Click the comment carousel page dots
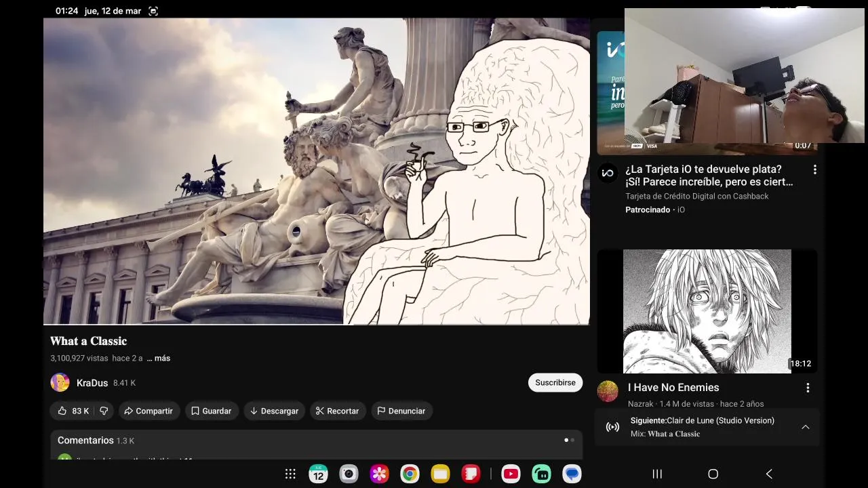Screen dimensions: 868x488 569,440
